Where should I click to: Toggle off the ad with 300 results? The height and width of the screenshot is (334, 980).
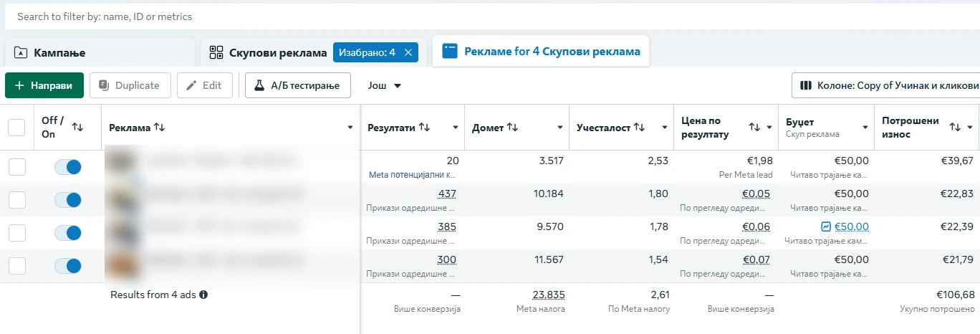point(68,266)
